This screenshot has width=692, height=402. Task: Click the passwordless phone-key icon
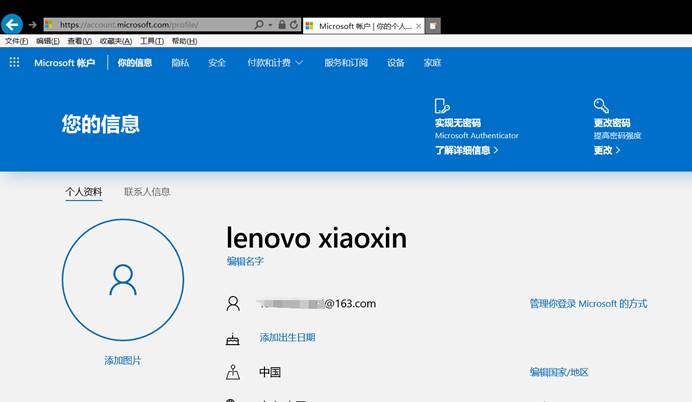coord(442,106)
